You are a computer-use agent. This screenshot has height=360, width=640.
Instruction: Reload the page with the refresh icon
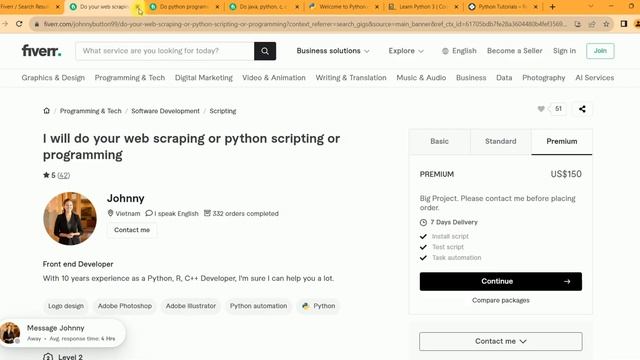tap(19, 24)
